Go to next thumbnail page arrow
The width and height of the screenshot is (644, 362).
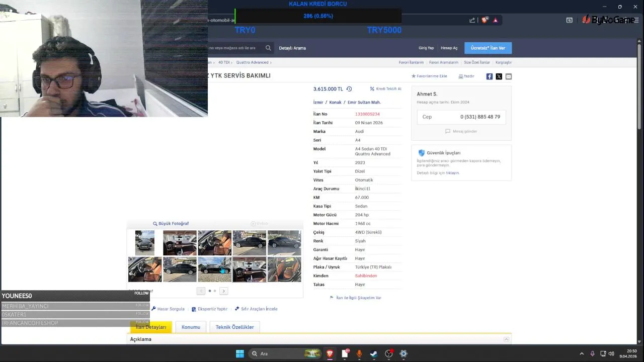(x=224, y=291)
